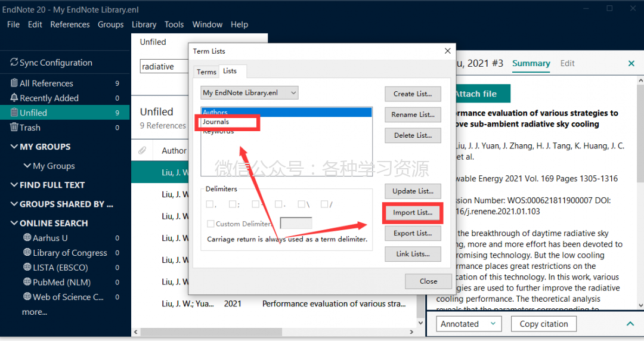Click the All References clipboard icon
Viewport: 644px width, 341px height.
point(14,83)
